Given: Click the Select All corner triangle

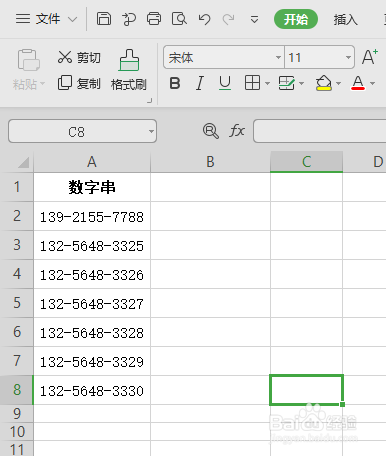Looking at the screenshot, I should pos(24,162).
